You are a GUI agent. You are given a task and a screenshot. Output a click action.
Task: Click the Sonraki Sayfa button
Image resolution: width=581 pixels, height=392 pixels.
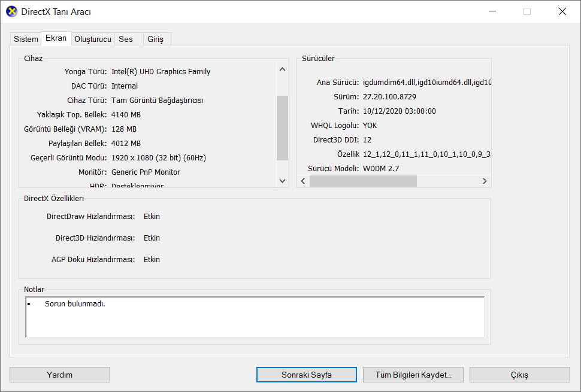(x=307, y=375)
